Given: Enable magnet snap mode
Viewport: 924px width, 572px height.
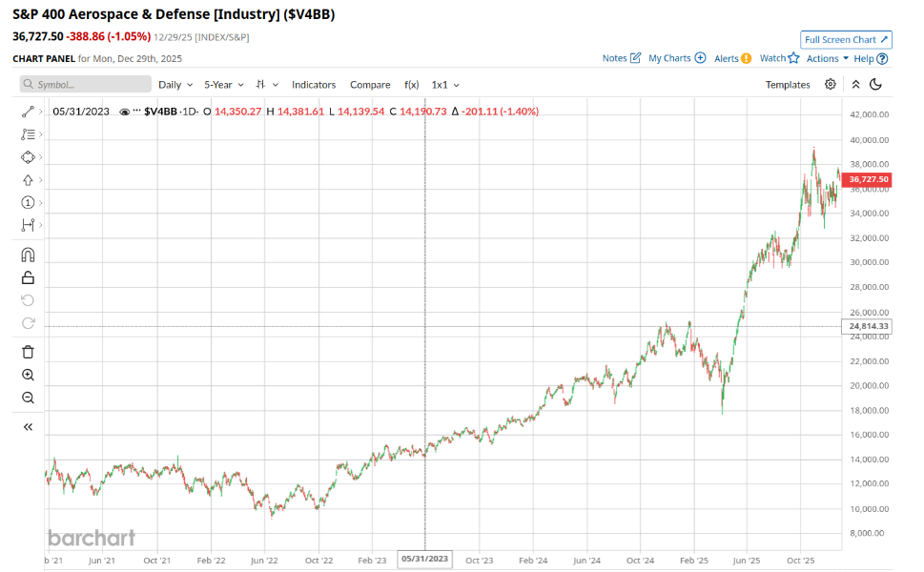Looking at the screenshot, I should point(28,255).
